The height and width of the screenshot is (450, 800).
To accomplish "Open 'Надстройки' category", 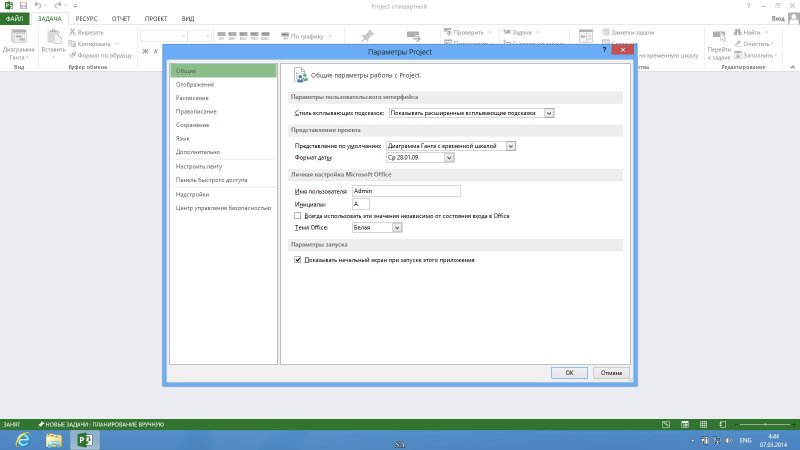I will pyautogui.click(x=223, y=194).
